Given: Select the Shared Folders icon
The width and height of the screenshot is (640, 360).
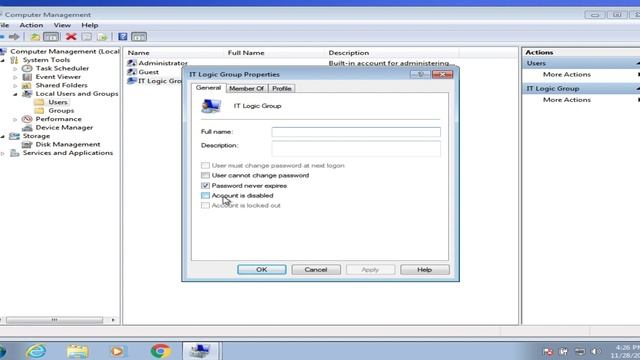Looking at the screenshot, I should pos(27,85).
